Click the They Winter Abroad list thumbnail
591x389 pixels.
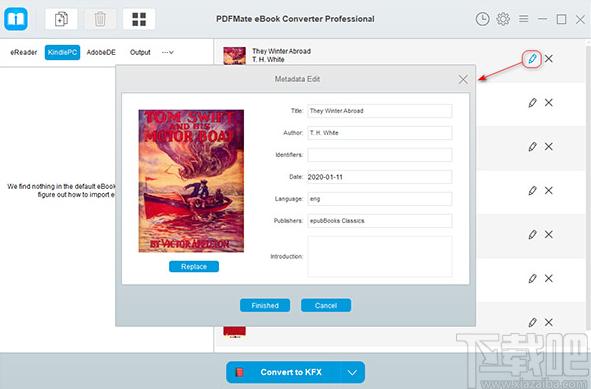tap(234, 56)
